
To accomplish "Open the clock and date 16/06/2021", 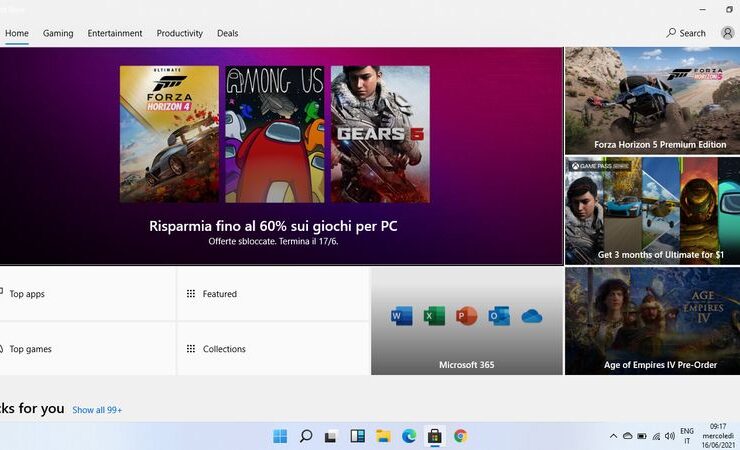I will [x=718, y=436].
